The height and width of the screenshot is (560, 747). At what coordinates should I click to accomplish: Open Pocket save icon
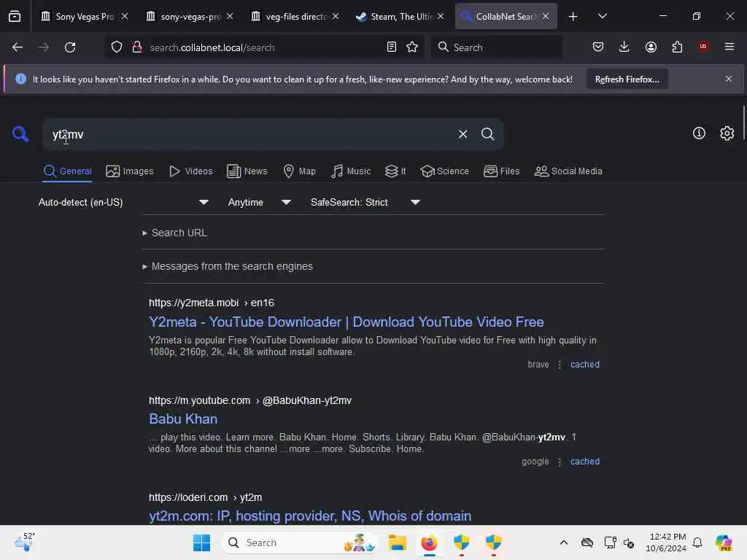tap(598, 47)
